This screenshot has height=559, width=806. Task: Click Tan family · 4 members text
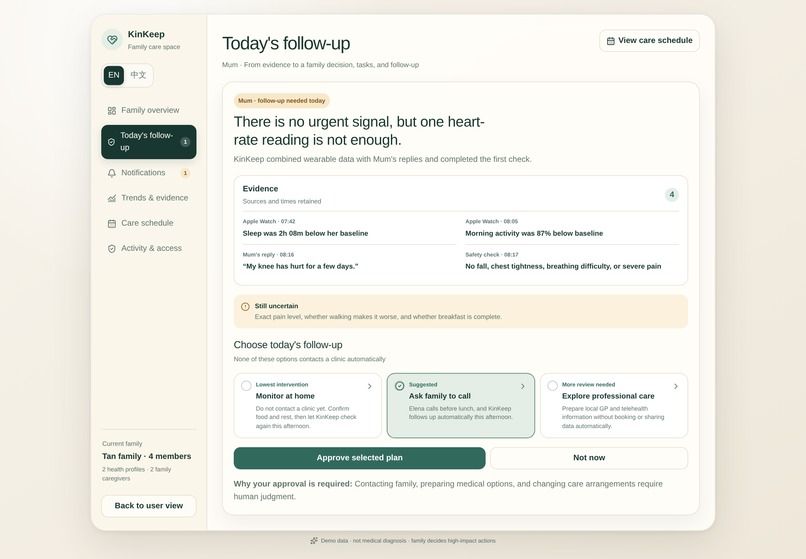pos(146,457)
